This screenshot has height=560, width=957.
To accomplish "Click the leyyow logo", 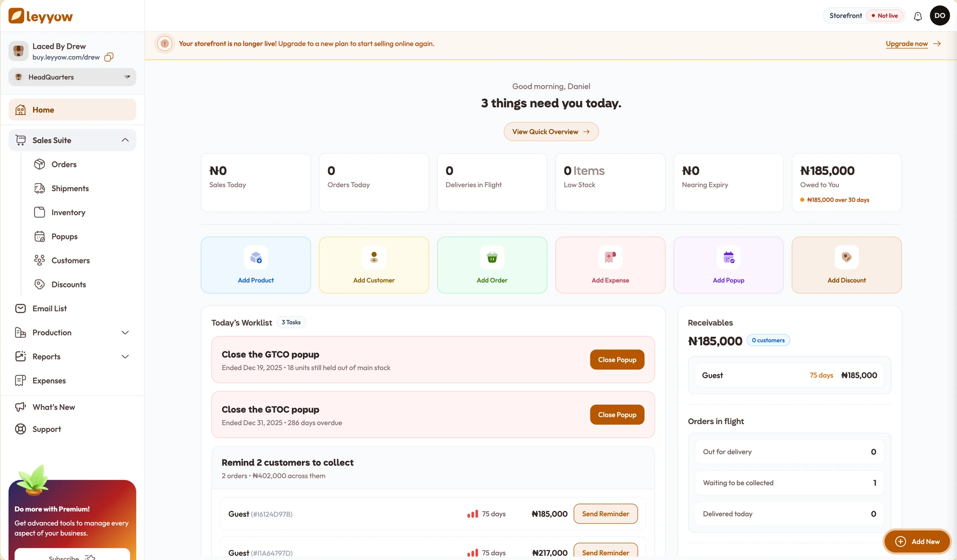I will [x=41, y=16].
